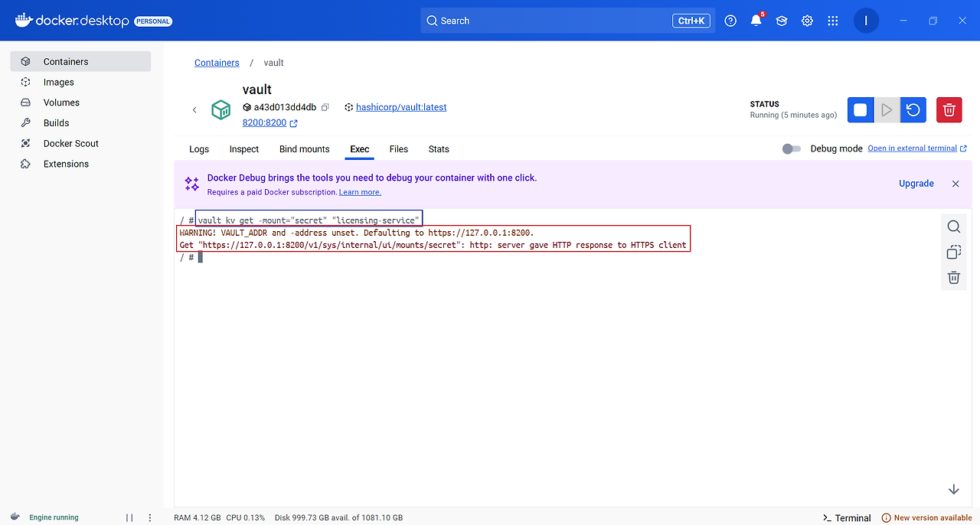Image resolution: width=980 pixels, height=525 pixels.
Task: Open Settings gear icon in header
Action: pos(807,21)
